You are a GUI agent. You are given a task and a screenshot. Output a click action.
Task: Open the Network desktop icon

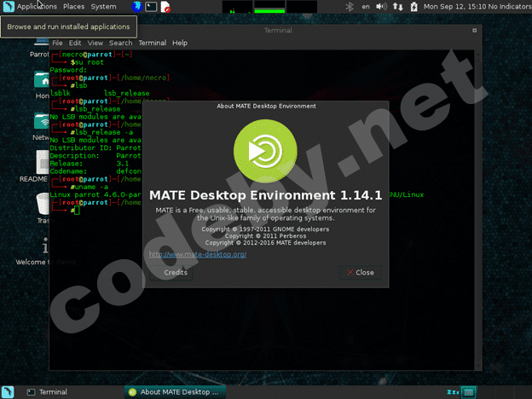click(x=42, y=124)
